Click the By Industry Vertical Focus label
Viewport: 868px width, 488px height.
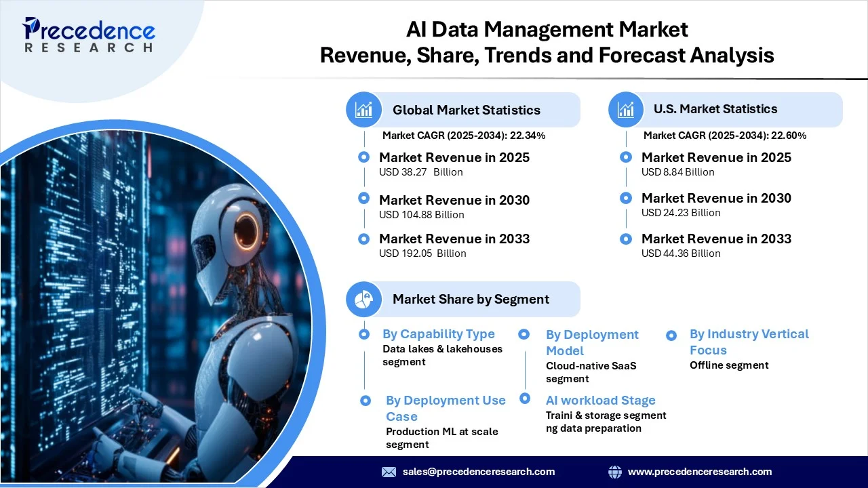(x=749, y=342)
